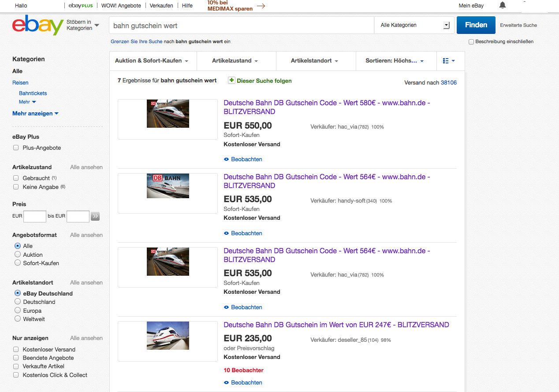Enable the Plus-Angebote checkbox
The width and height of the screenshot is (559, 392).
[16, 148]
